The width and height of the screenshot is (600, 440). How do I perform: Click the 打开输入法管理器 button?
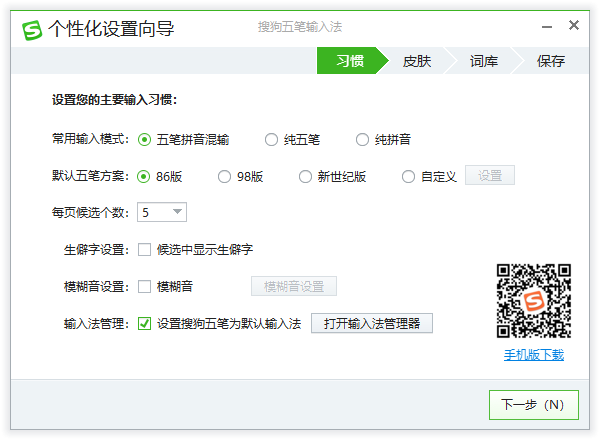click(x=372, y=324)
